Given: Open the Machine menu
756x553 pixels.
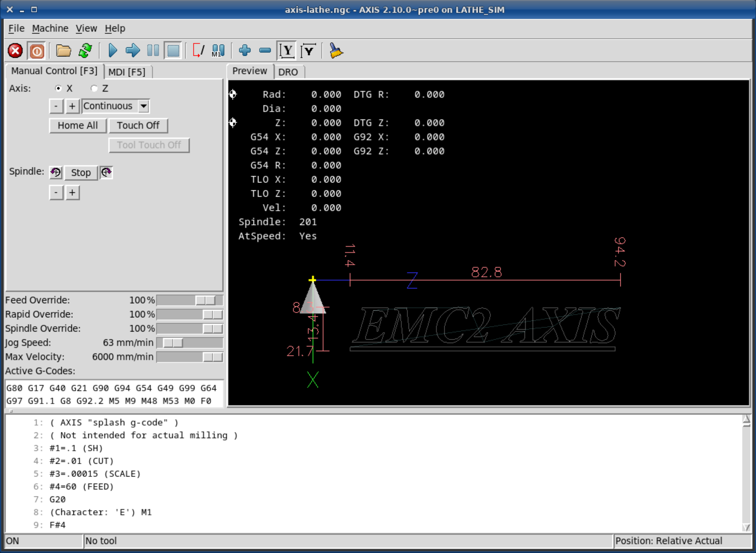Looking at the screenshot, I should (x=50, y=28).
